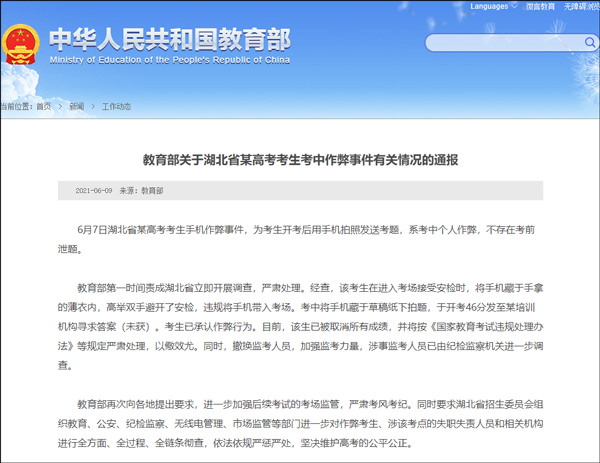Click the text 国家教育考试违规处理办

pyautogui.click(x=490, y=327)
